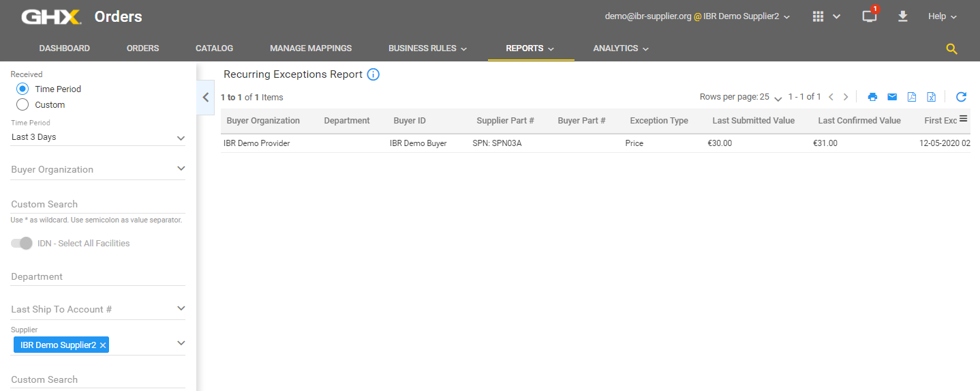
Task: Select the Time Period radio option
Action: pos(22,89)
